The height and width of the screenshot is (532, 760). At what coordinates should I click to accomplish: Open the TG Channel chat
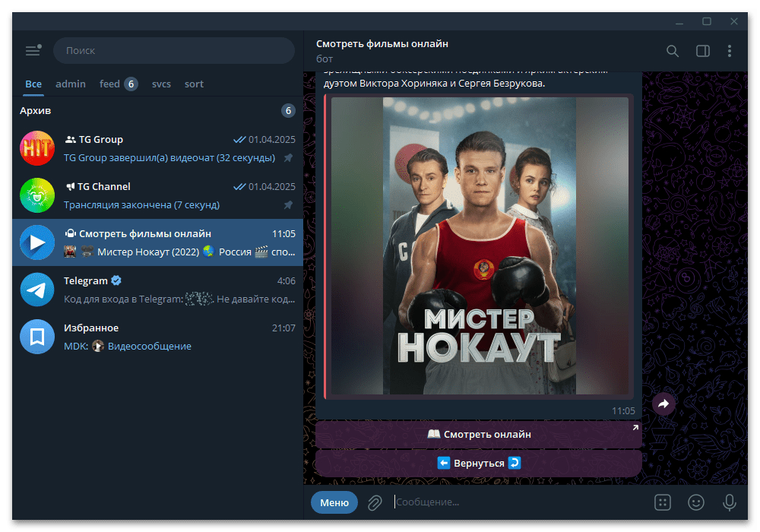(x=157, y=195)
